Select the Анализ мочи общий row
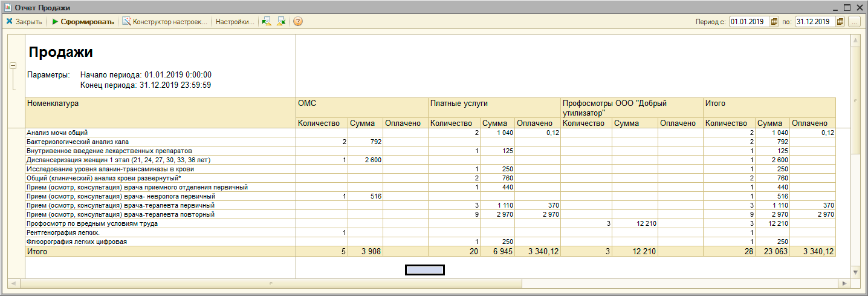Viewport: 868px width, 296px height. (x=57, y=132)
